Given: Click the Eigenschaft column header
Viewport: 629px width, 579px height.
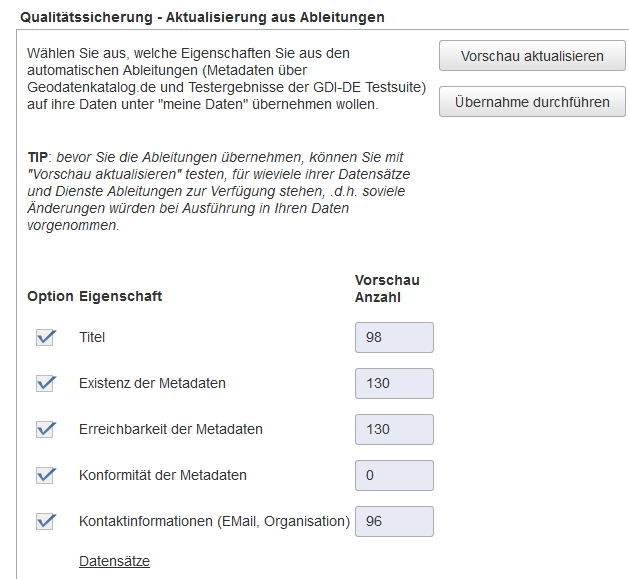Looking at the screenshot, I should (x=120, y=296).
